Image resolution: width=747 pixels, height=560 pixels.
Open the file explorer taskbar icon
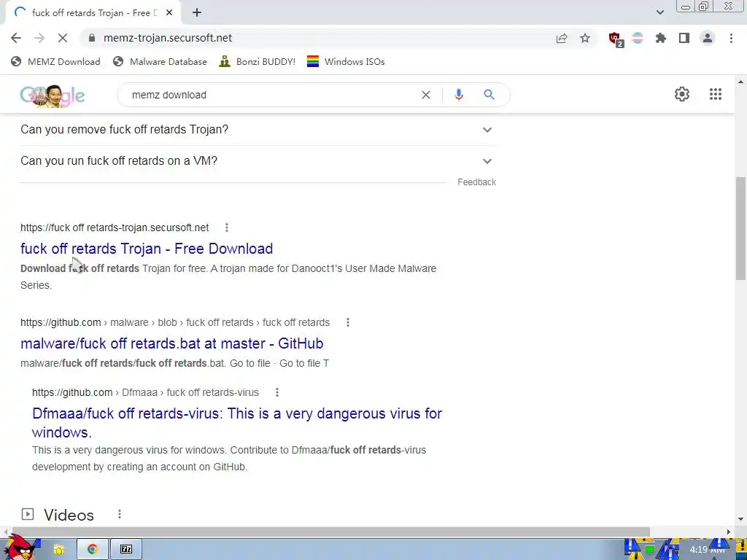58,550
